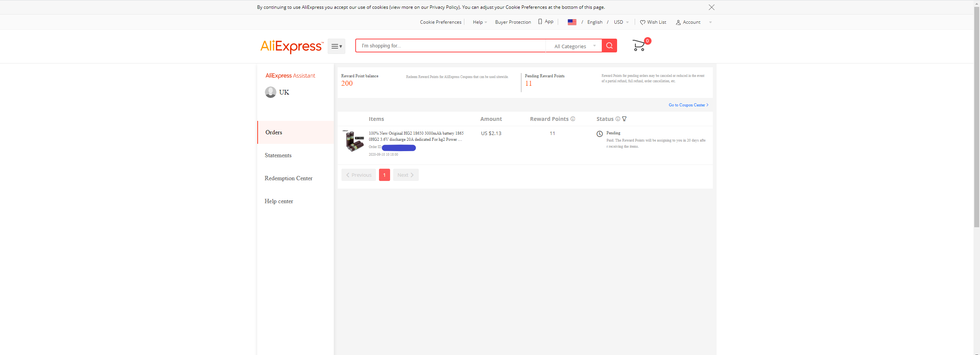Open the Status filter funnel icon
The width and height of the screenshot is (980, 355).
[624, 119]
